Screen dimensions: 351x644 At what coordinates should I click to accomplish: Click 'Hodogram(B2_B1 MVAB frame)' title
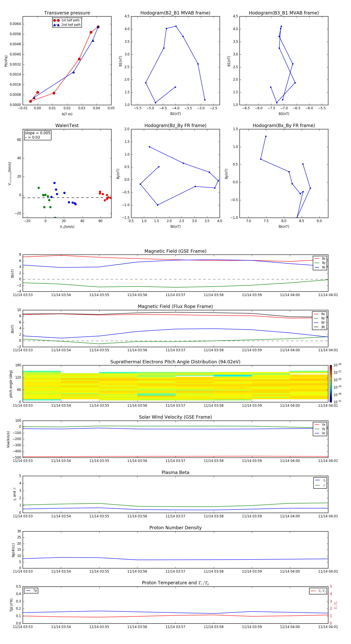click(175, 13)
